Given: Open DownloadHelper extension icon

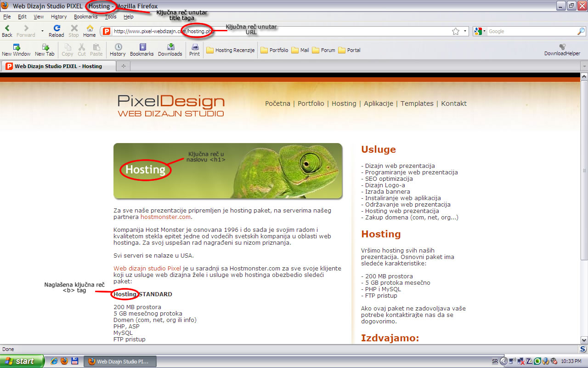Looking at the screenshot, I should [562, 48].
